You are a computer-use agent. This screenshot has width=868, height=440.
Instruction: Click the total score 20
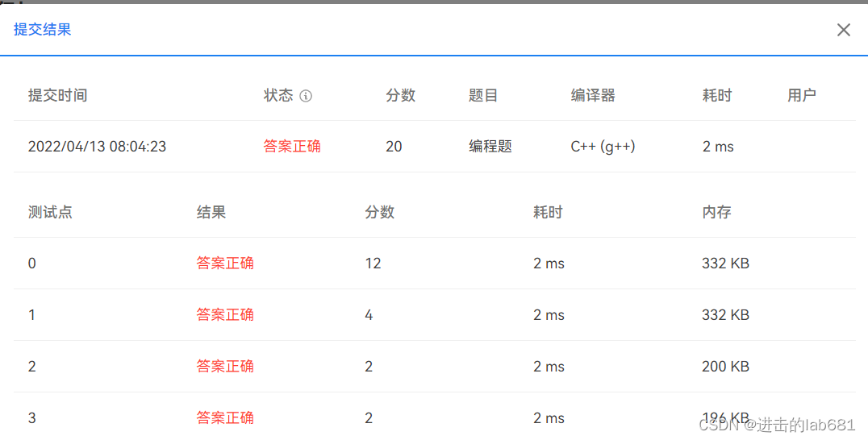394,147
